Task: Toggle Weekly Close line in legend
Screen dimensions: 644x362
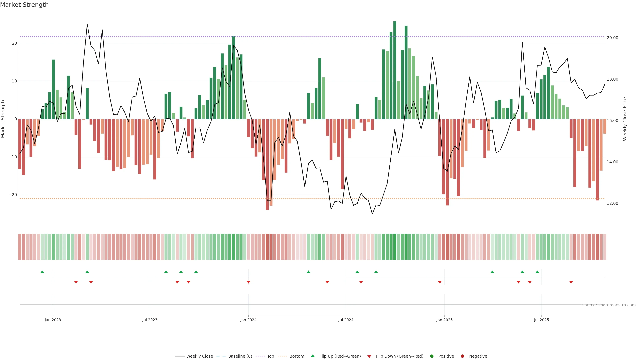Action: [194, 356]
